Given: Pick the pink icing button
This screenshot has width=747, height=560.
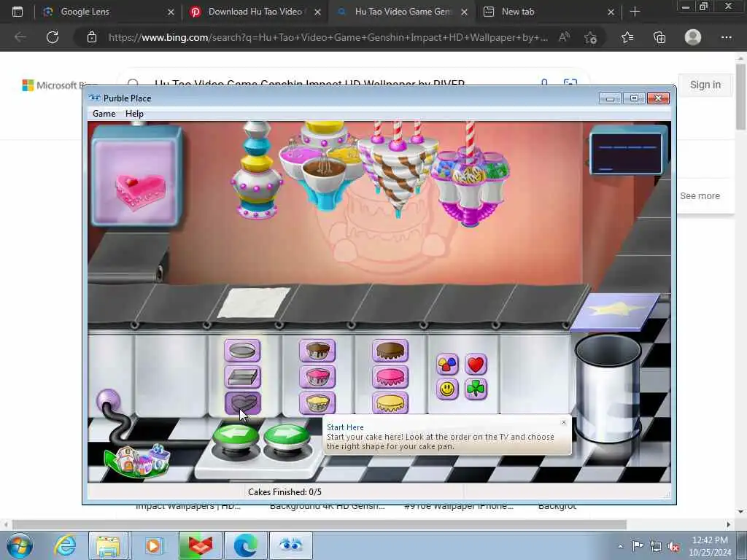Looking at the screenshot, I should 390,377.
